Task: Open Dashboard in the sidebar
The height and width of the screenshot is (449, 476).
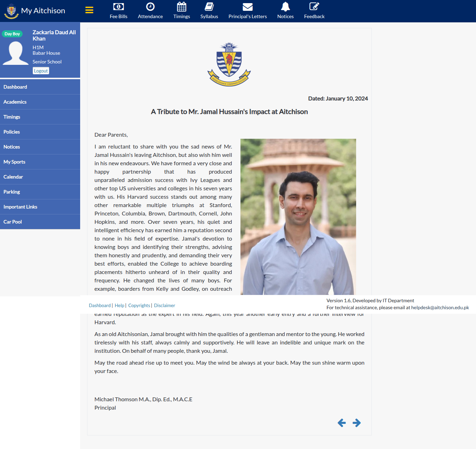Action: [40, 87]
